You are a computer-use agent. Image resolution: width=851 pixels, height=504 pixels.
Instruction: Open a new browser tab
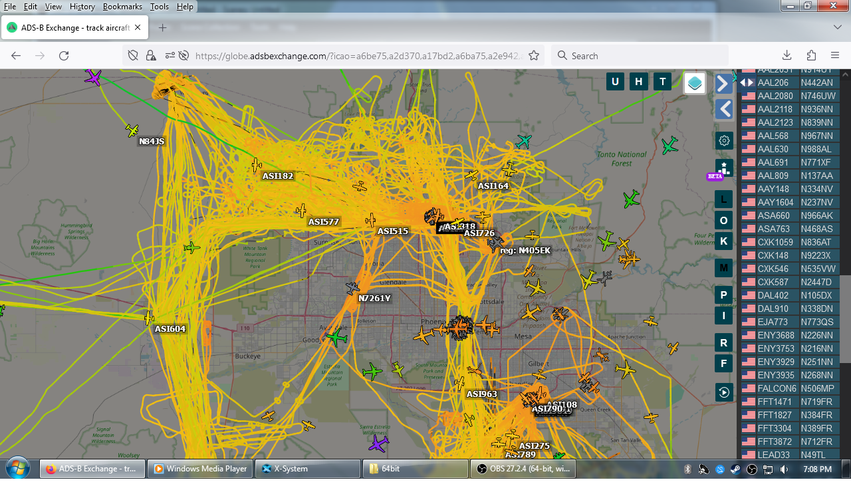tap(162, 28)
